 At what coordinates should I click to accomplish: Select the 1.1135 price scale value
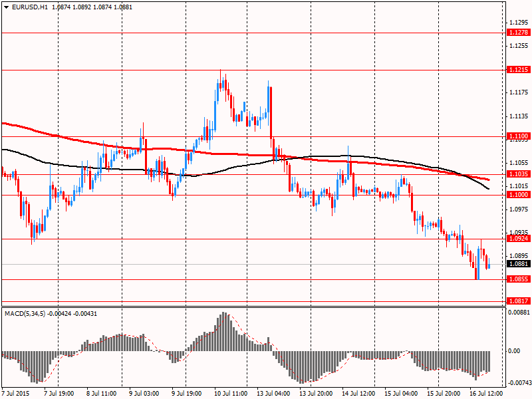(x=519, y=116)
